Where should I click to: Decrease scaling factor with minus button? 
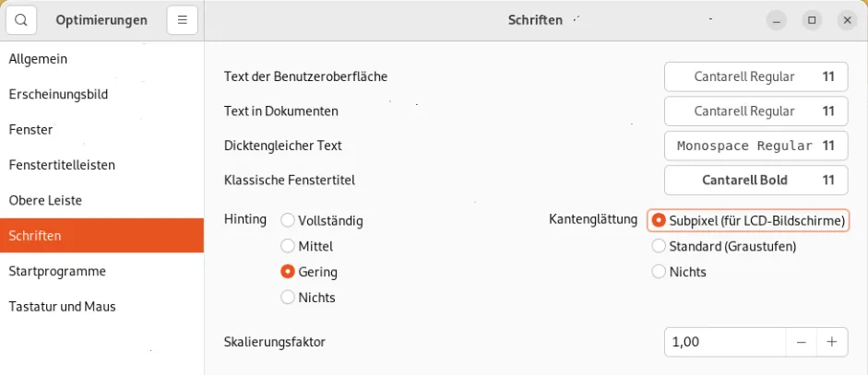click(801, 342)
